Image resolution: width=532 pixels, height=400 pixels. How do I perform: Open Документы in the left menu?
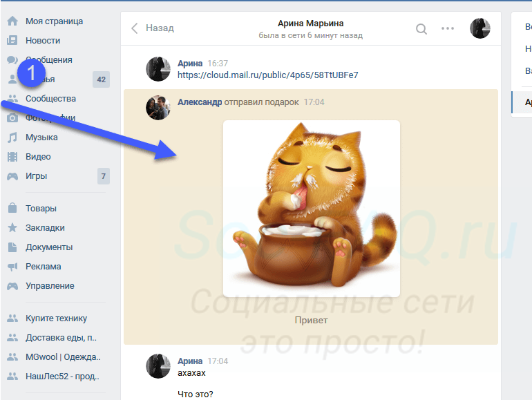tap(49, 247)
